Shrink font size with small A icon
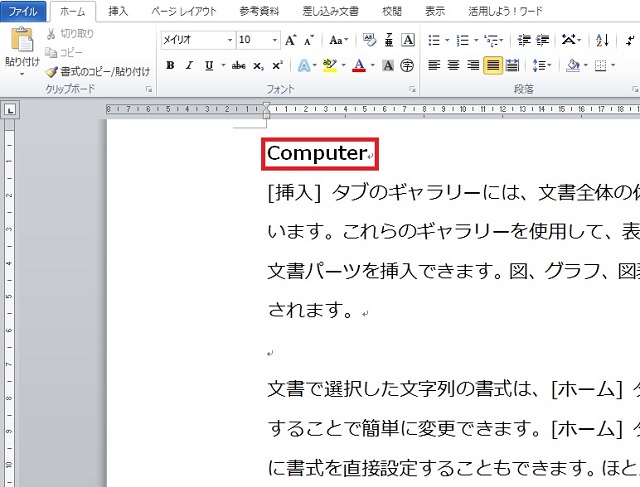Screen dimensions: 640x487 [309, 40]
